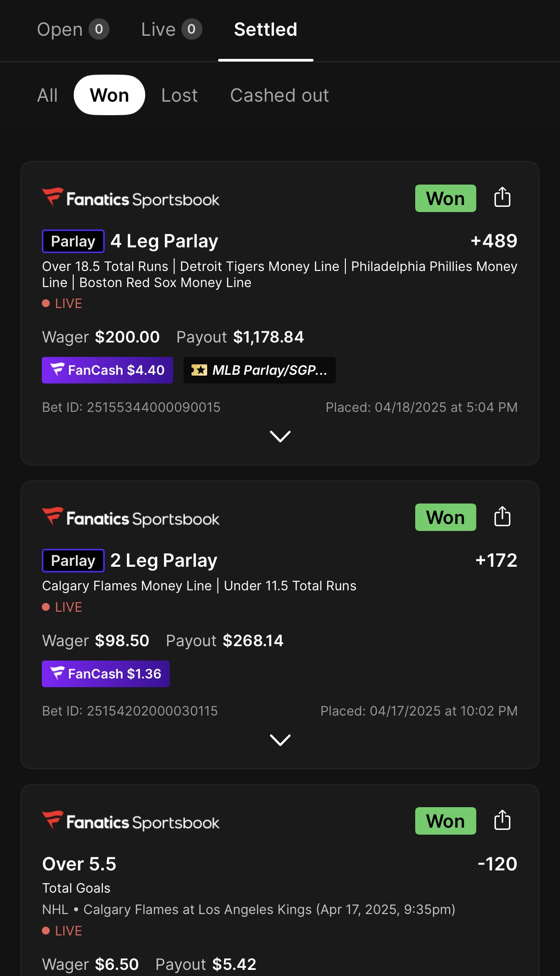Tap the FanCash $1.36 badge
The height and width of the screenshot is (976, 560).
pos(106,674)
